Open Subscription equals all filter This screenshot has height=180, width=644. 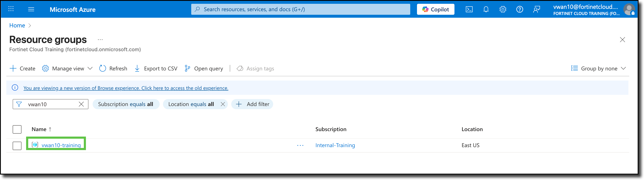pos(126,104)
